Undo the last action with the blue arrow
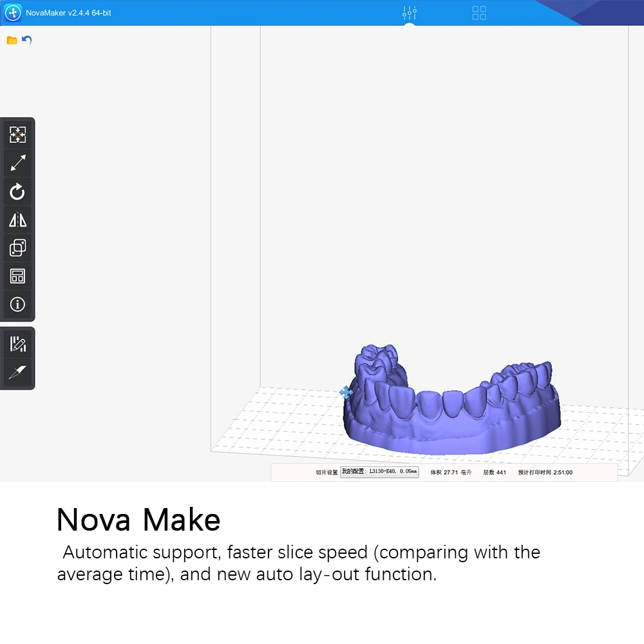 [26, 40]
